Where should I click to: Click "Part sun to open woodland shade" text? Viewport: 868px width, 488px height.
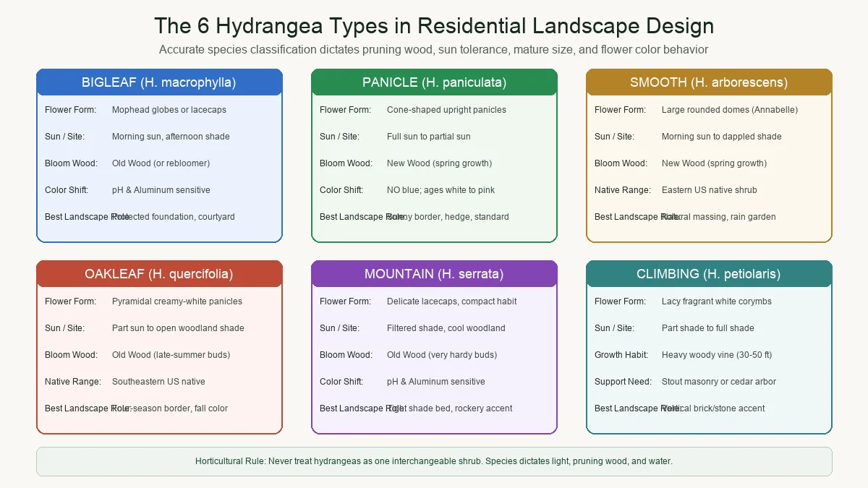(178, 328)
